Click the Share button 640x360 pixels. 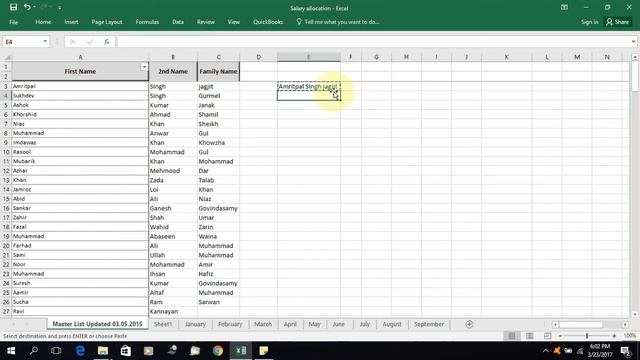pyautogui.click(x=618, y=22)
